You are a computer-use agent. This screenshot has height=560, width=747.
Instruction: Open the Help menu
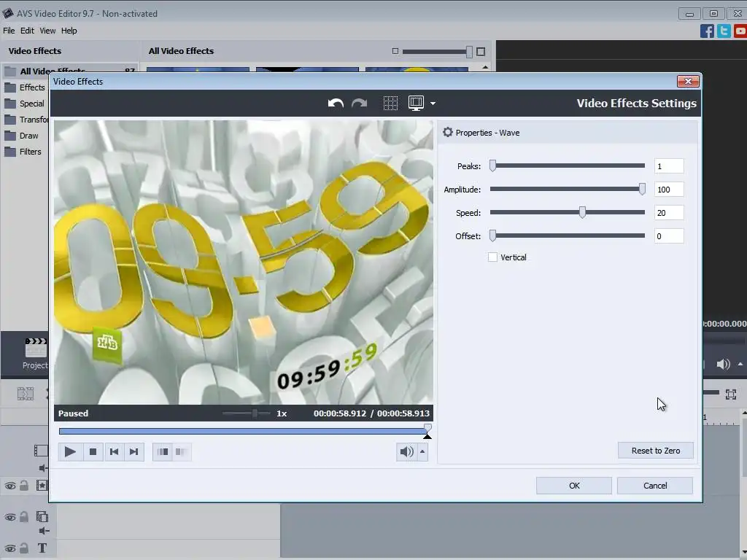(69, 31)
